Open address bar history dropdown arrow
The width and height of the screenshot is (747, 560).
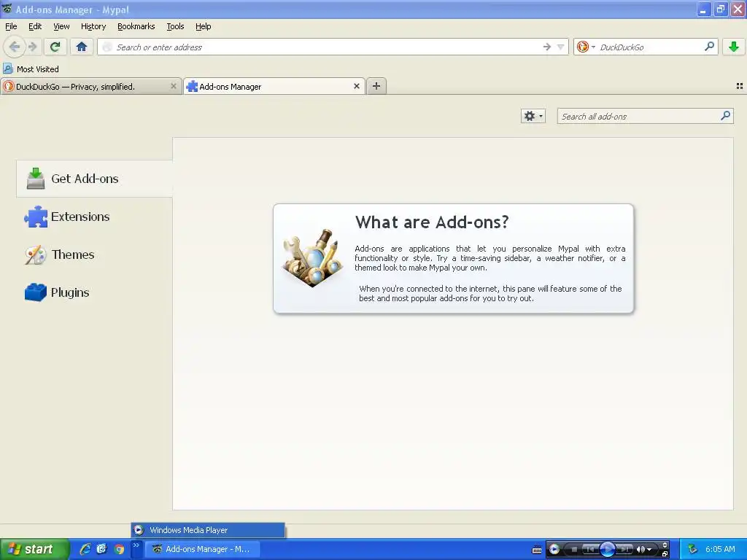click(561, 47)
